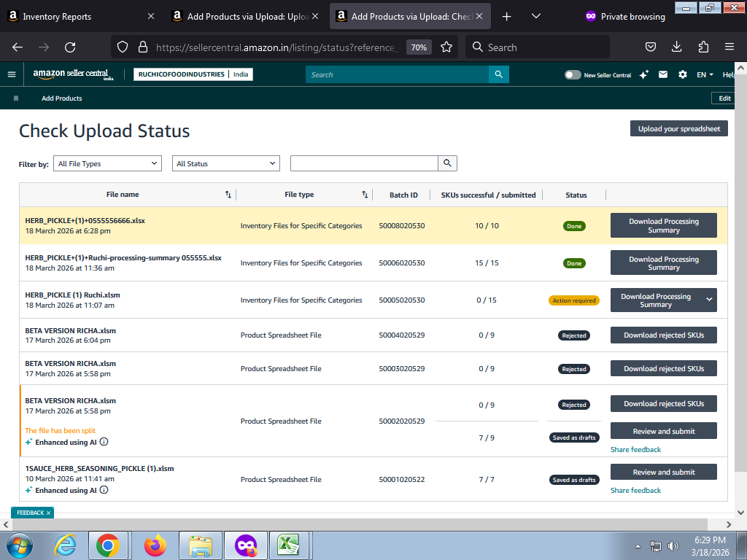Open the messages envelope icon

(663, 74)
